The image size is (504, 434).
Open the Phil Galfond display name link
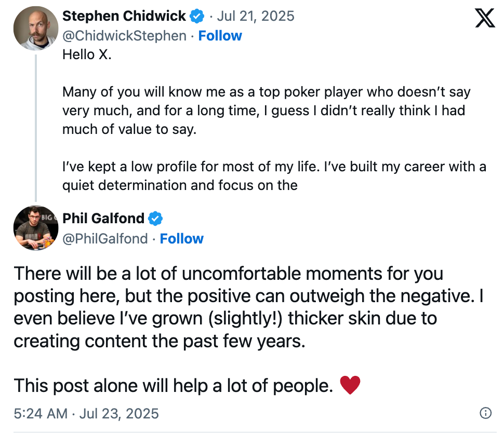tap(103, 219)
